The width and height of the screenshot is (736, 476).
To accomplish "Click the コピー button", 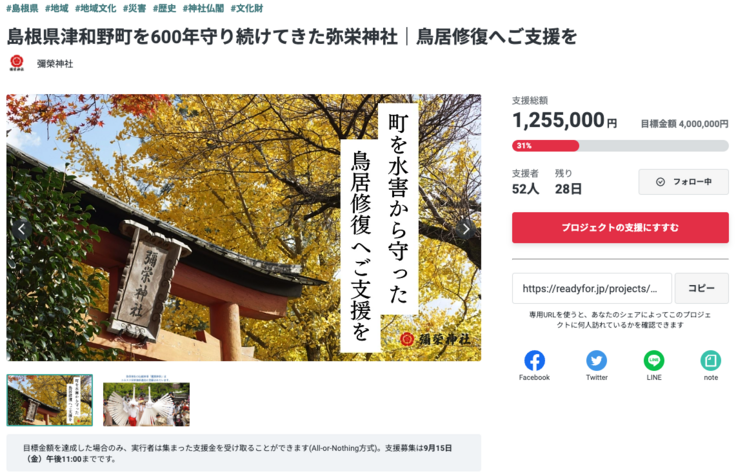I will click(701, 288).
